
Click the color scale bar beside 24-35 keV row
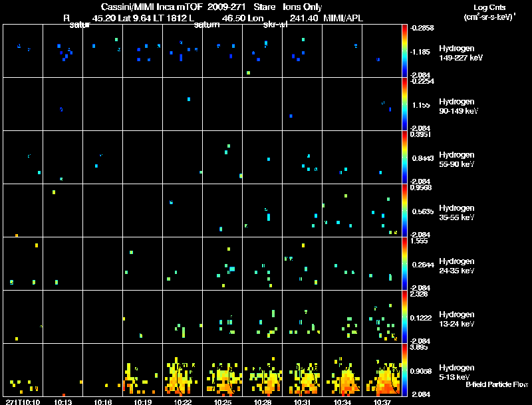(404, 264)
